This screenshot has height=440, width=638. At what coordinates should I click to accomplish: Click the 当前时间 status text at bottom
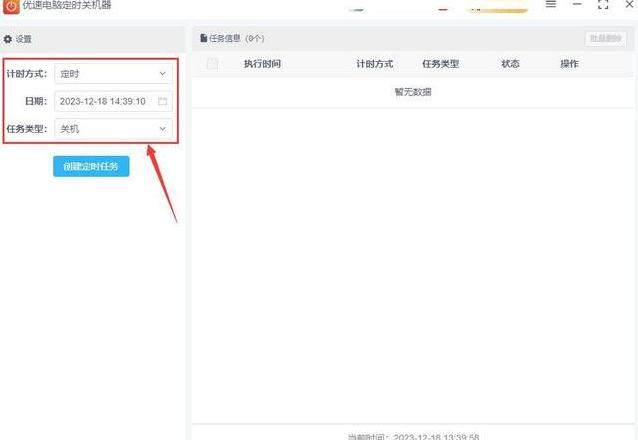(x=414, y=437)
